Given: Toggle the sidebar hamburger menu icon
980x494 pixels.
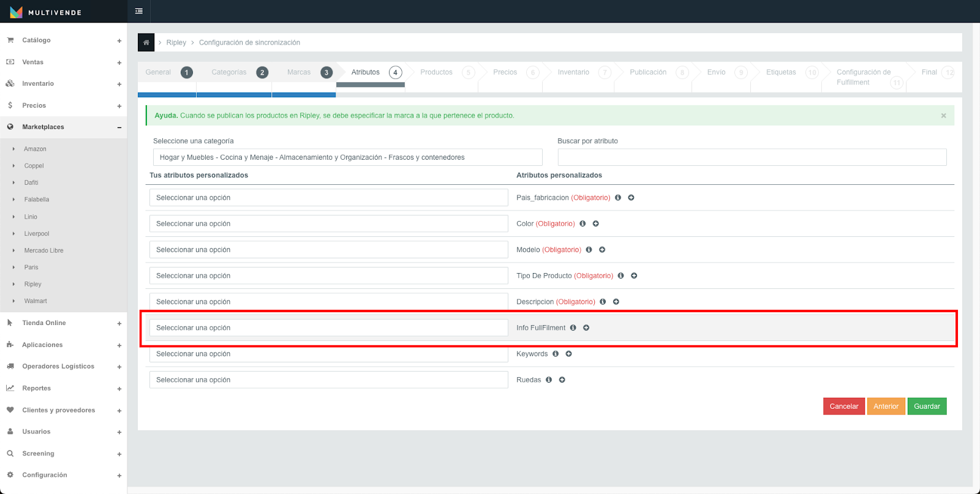Looking at the screenshot, I should point(139,11).
